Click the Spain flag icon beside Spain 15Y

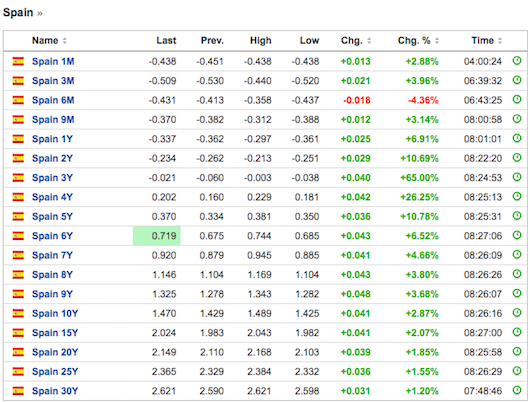(x=18, y=333)
